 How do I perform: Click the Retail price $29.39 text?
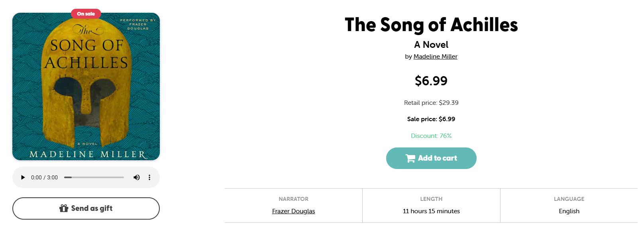[431, 103]
